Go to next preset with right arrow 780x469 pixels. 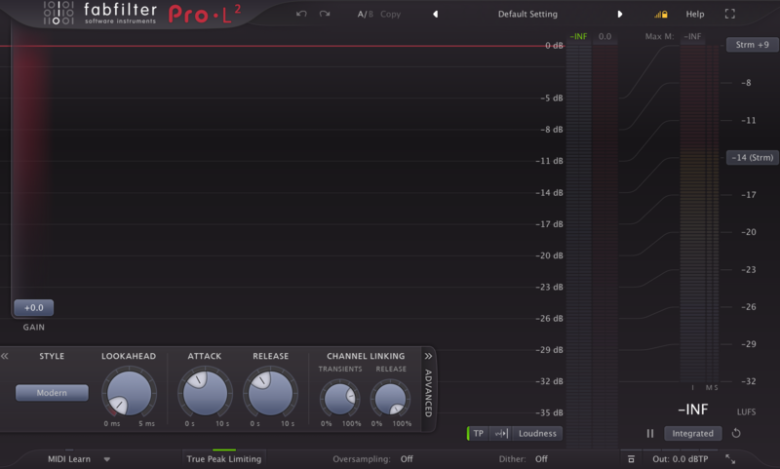[x=620, y=14]
